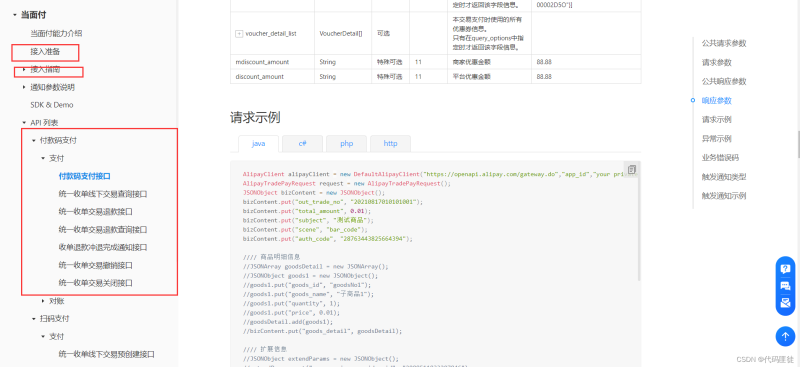Click the out_trade_no code line
This screenshot has width=800, height=367.
333,202
